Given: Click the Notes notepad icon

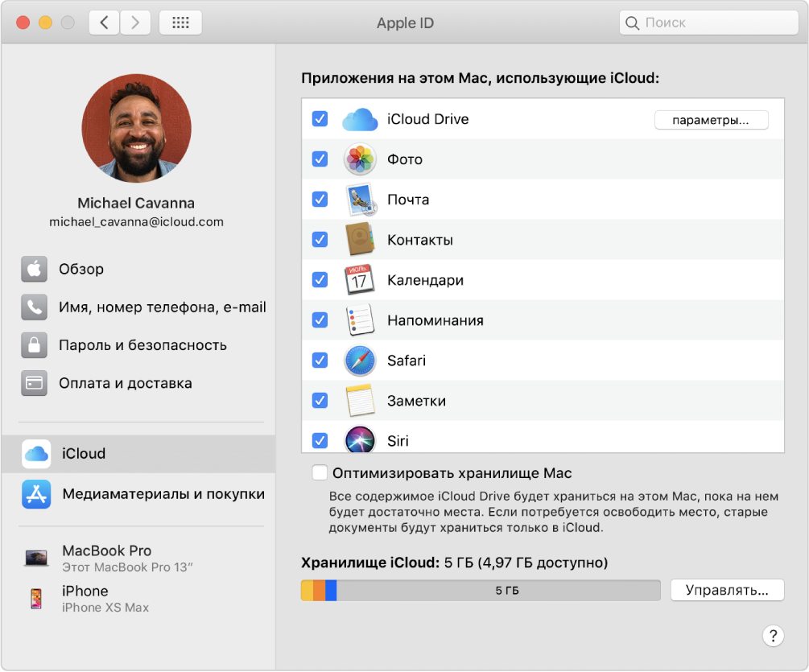Looking at the screenshot, I should point(360,401).
